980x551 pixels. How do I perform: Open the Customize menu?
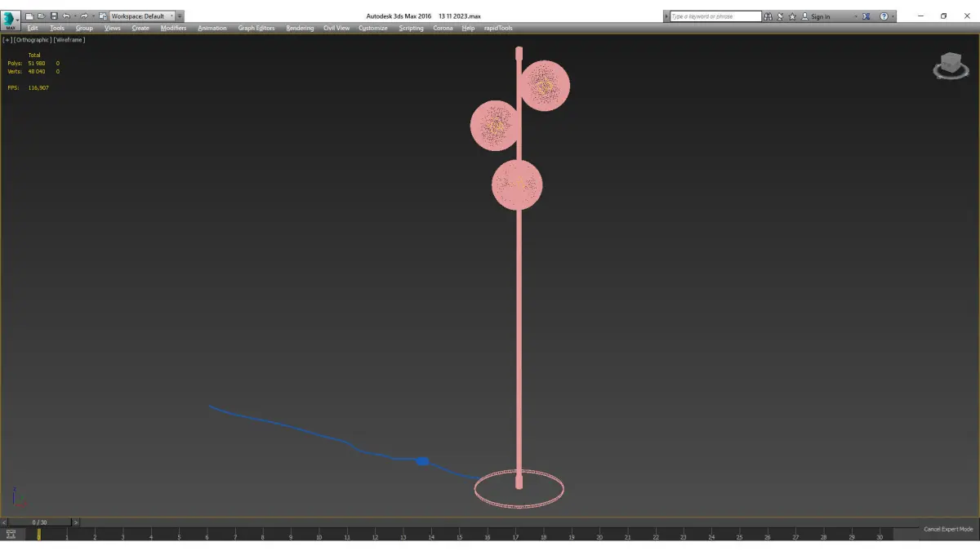pyautogui.click(x=373, y=28)
